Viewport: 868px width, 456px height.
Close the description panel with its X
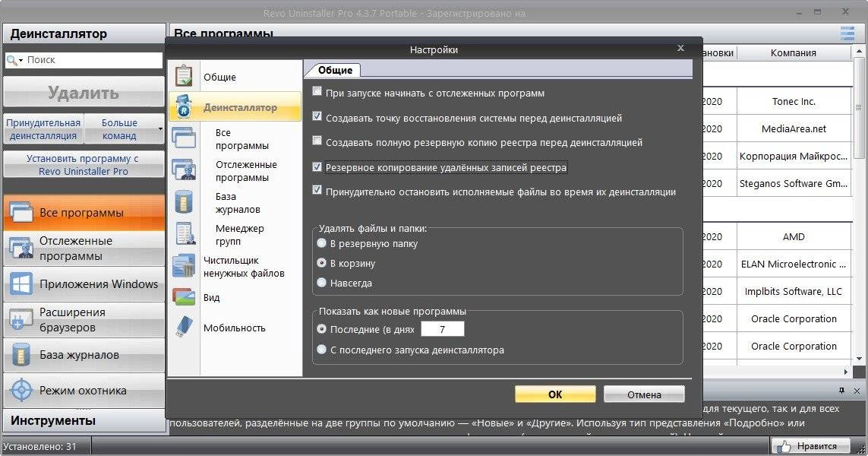(x=857, y=391)
